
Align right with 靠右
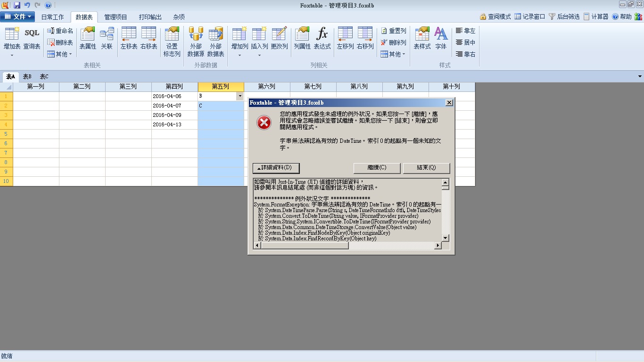465,54
